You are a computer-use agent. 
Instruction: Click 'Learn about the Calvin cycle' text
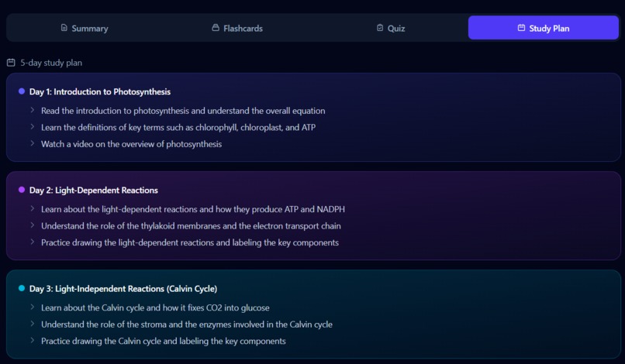(155, 307)
